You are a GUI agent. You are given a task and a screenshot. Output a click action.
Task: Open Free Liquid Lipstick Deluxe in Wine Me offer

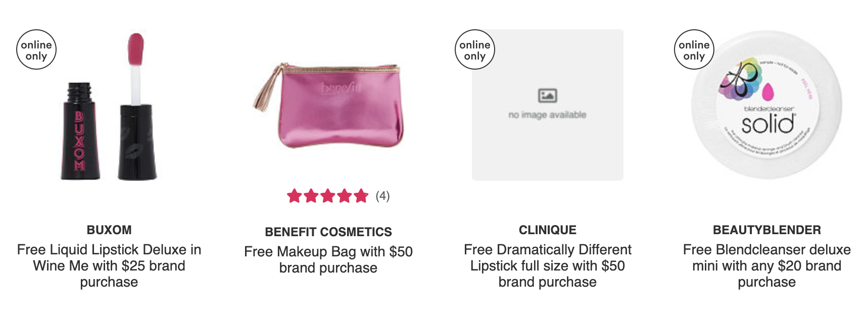(109, 266)
